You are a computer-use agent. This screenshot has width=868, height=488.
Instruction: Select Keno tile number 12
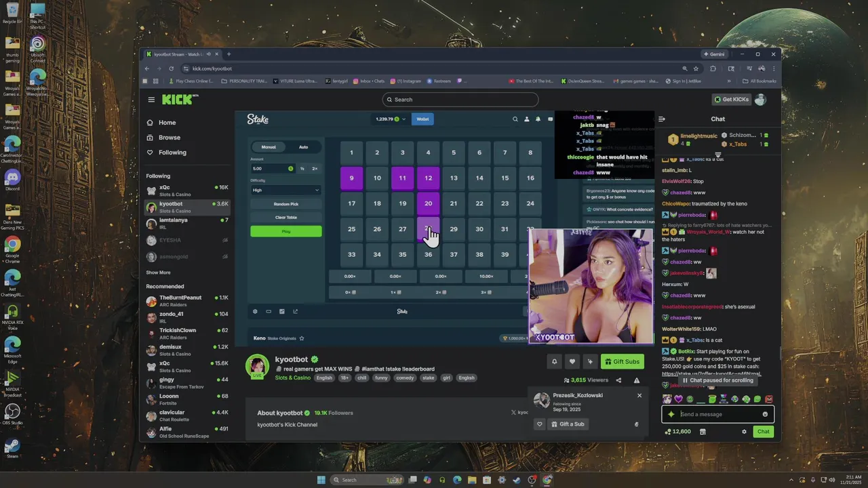[428, 178]
